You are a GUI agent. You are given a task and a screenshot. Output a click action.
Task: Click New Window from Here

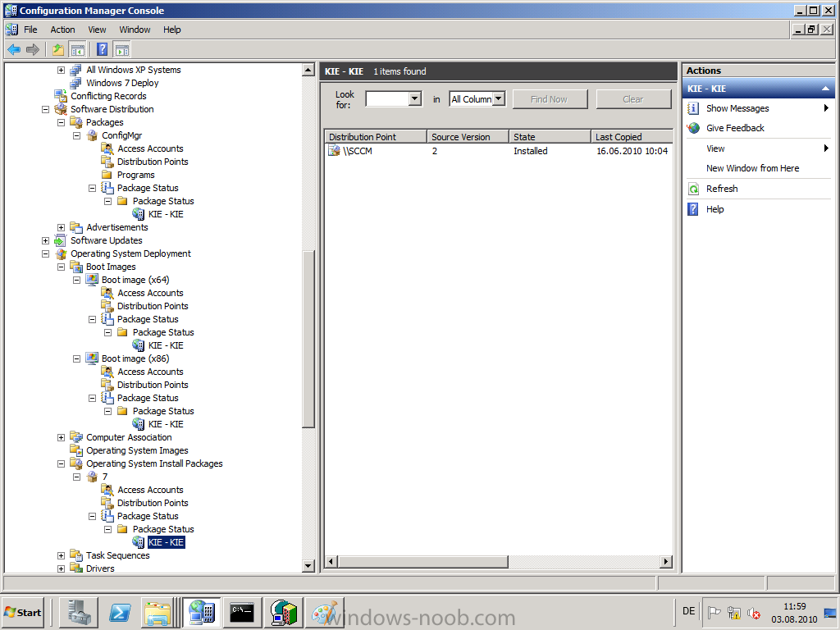click(753, 168)
